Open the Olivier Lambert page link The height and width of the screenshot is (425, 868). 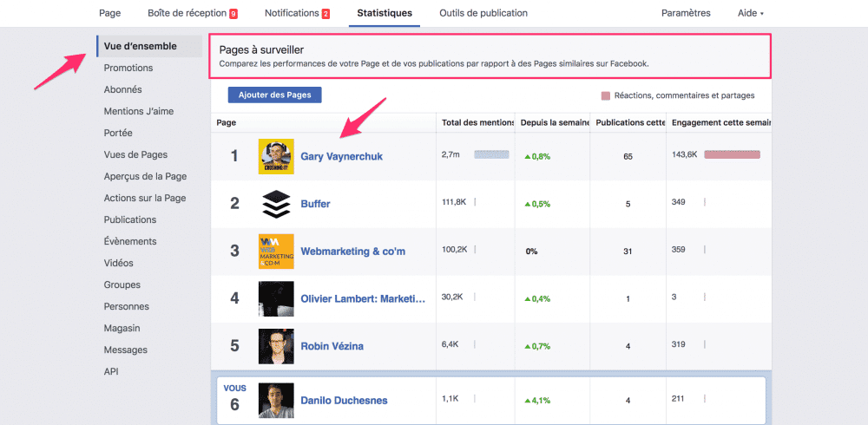[x=363, y=299]
